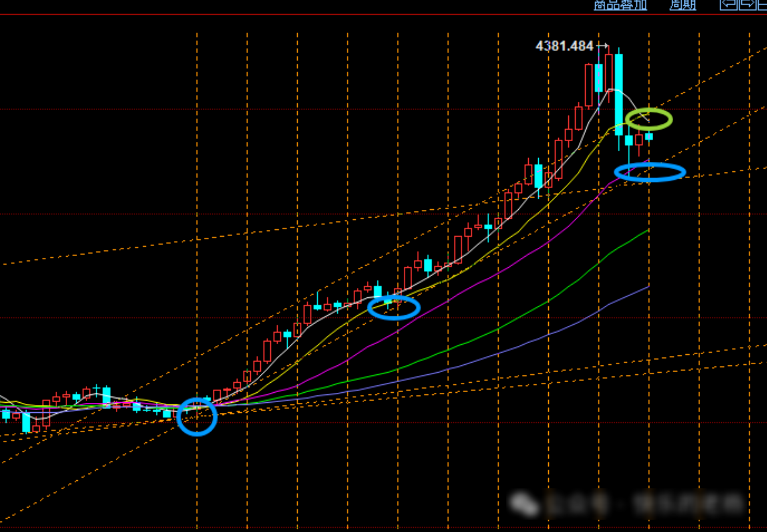Click the most recent small cyan candle

(649, 137)
